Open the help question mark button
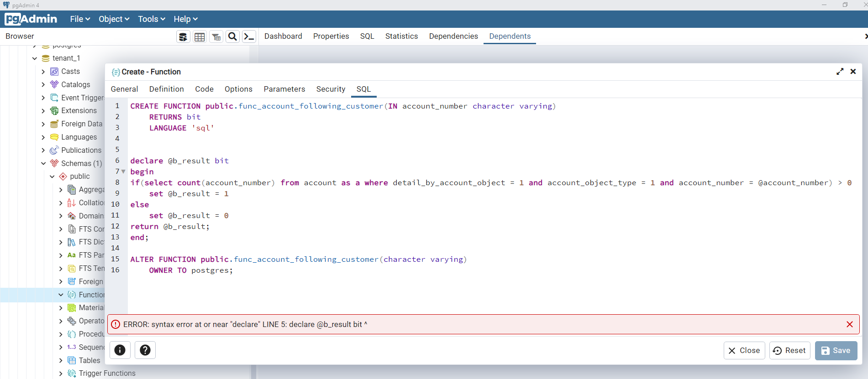 coord(145,350)
